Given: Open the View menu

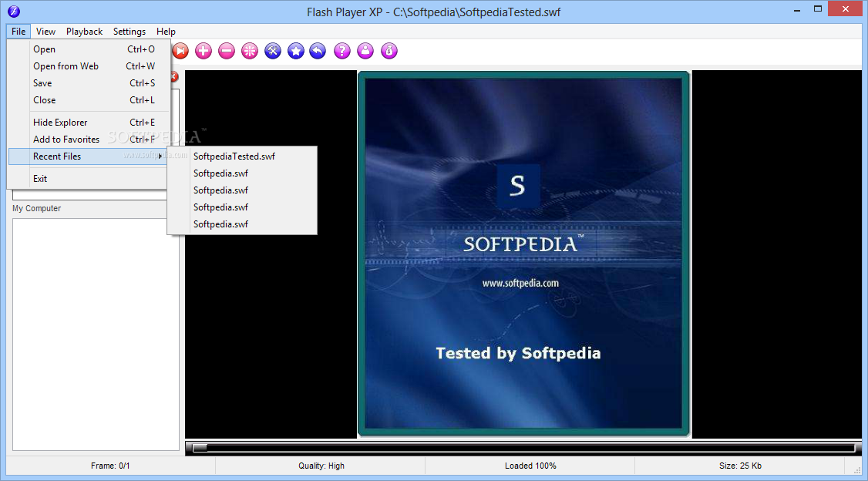Looking at the screenshot, I should (x=45, y=32).
